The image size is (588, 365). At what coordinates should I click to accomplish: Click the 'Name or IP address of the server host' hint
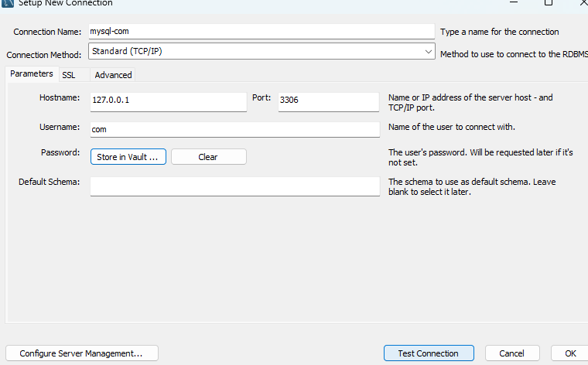click(470, 102)
